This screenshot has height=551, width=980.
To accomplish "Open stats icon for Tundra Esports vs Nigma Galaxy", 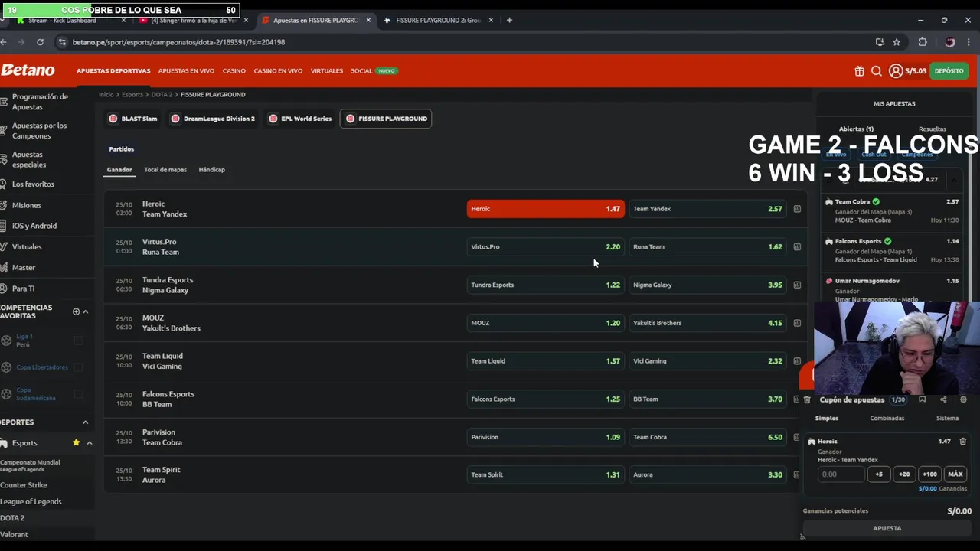I will coord(797,285).
